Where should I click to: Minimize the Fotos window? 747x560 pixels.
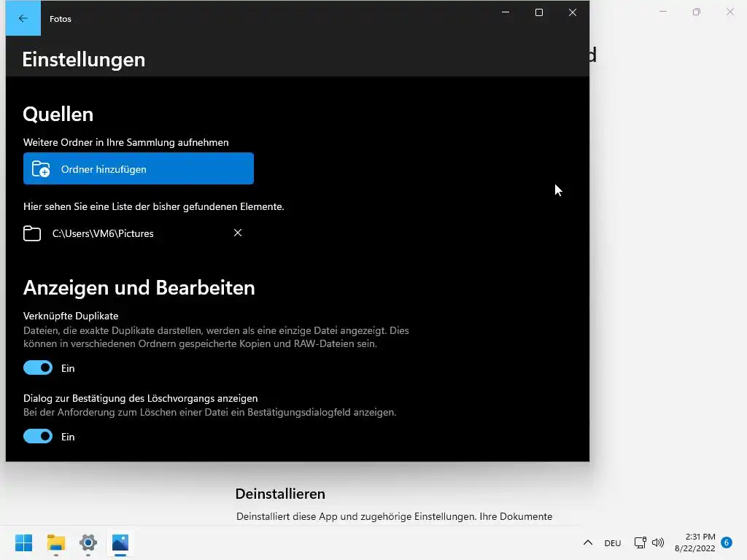click(506, 12)
